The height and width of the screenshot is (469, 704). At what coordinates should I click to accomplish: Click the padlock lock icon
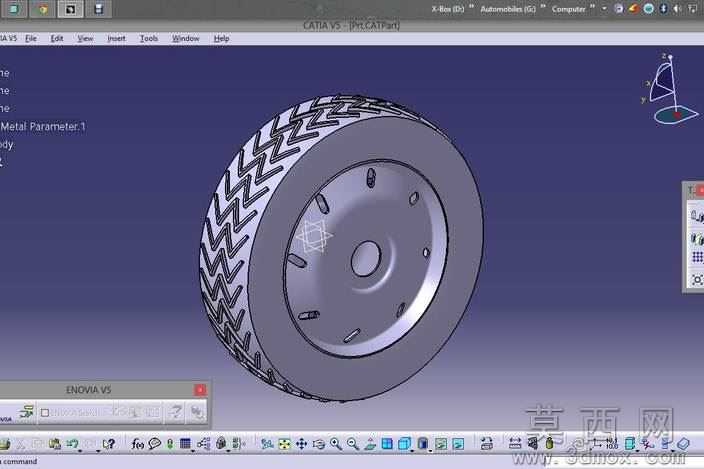221,443
